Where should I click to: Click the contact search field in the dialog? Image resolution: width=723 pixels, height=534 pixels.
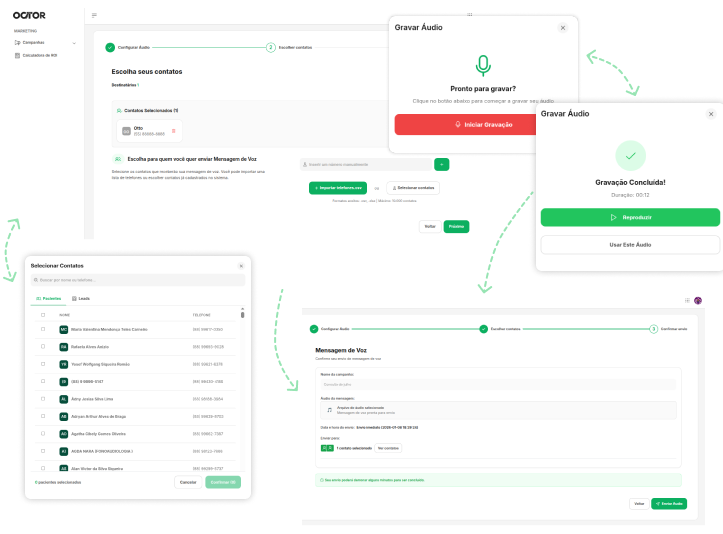(138, 280)
